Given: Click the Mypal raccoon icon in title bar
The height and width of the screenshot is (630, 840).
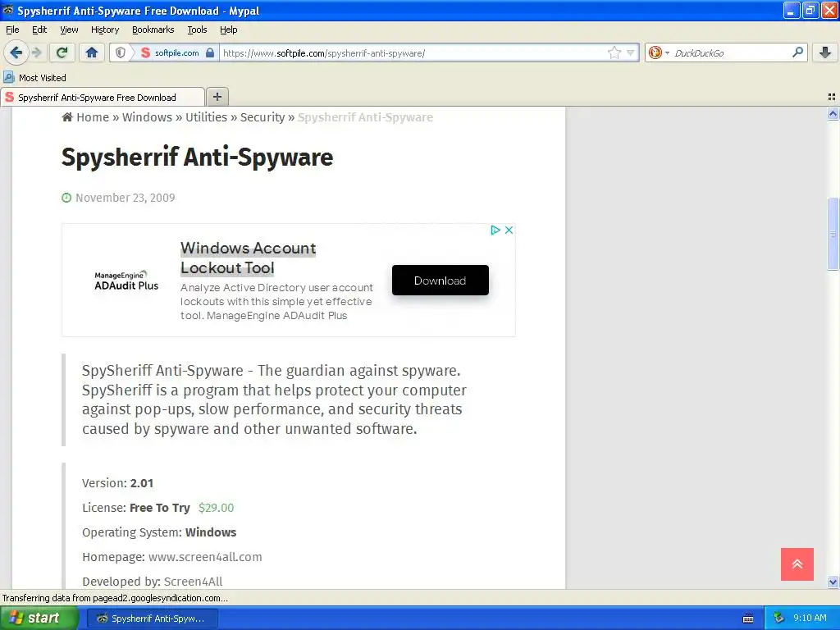Looking at the screenshot, I should (x=8, y=10).
